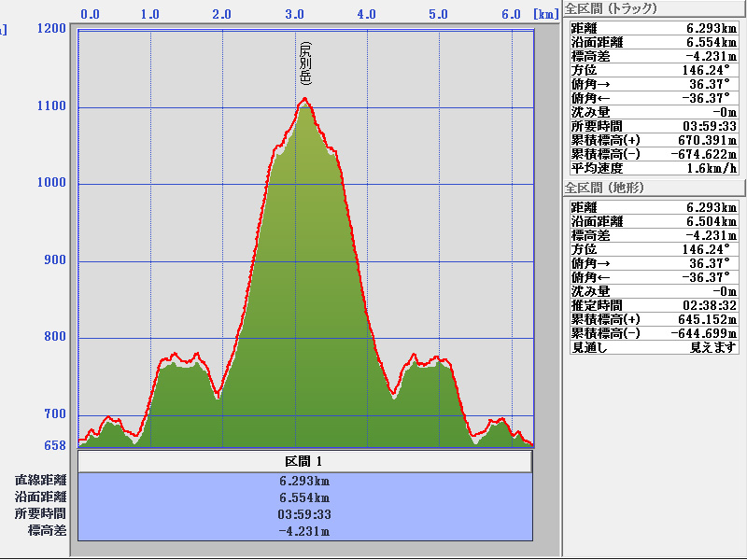Viewport: 747px width, 560px height.
Task: Click the 658 minimum elevation axis label
Action: 55,445
